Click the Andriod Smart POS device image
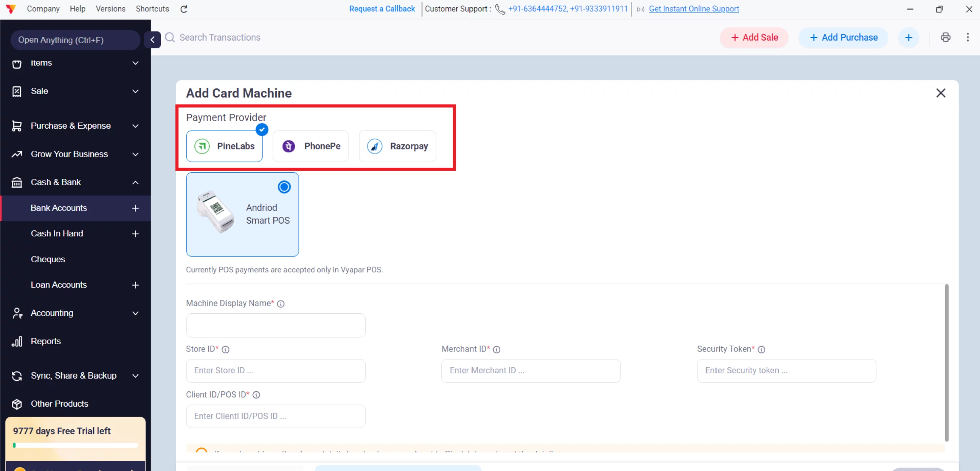Screen dimensions: 980x471 pos(216,211)
